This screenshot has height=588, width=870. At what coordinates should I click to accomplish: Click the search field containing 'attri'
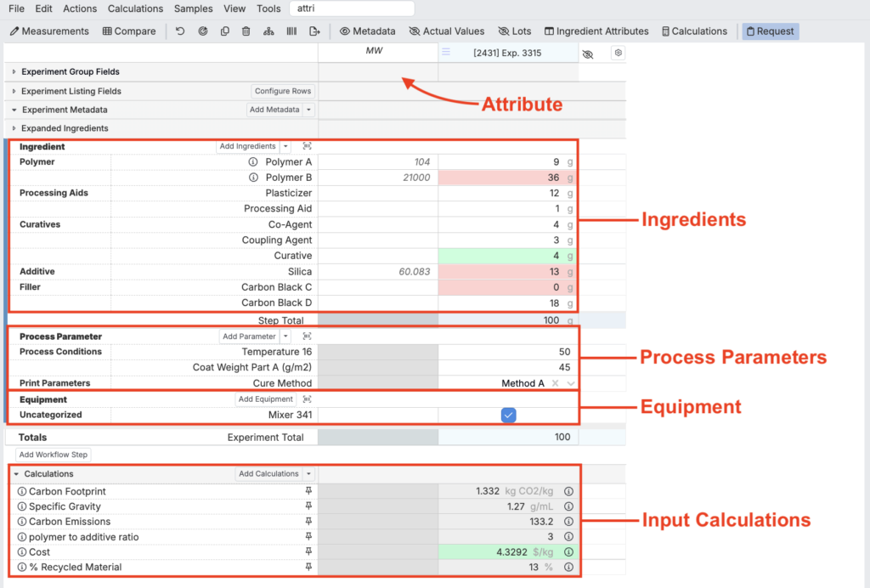tap(351, 8)
